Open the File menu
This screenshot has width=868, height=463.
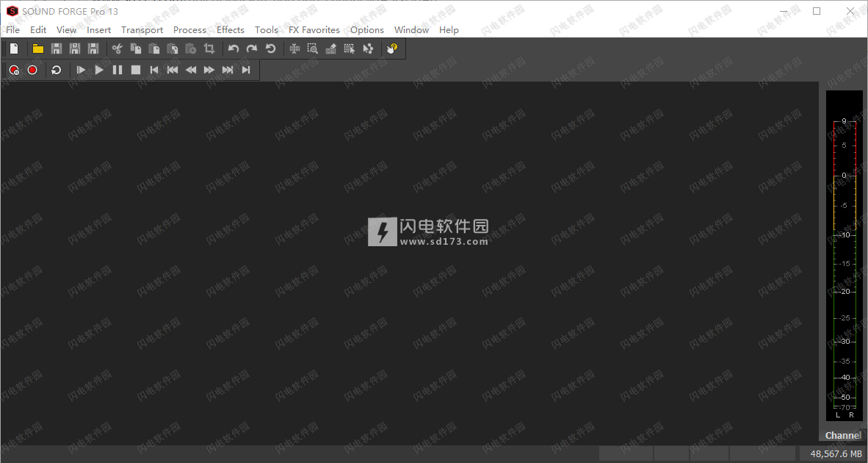[x=12, y=30]
